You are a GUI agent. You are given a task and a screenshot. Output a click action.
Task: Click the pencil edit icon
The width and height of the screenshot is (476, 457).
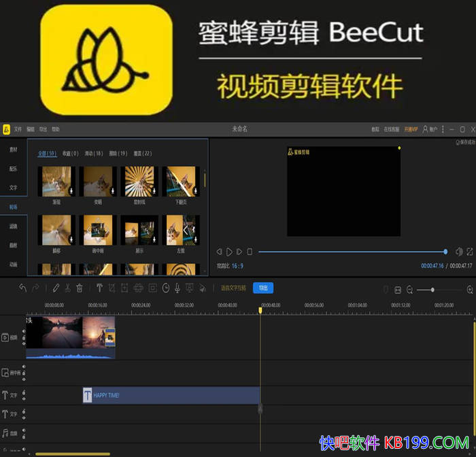click(56, 288)
